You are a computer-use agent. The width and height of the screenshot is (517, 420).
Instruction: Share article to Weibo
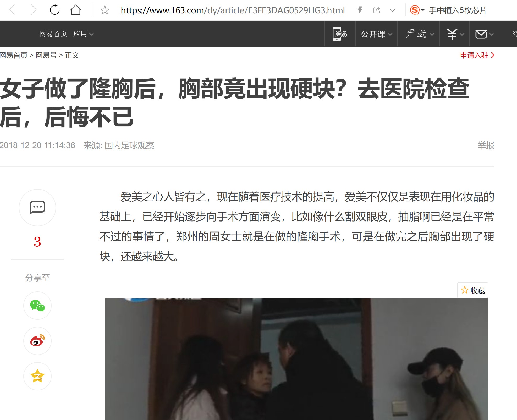tap(37, 341)
